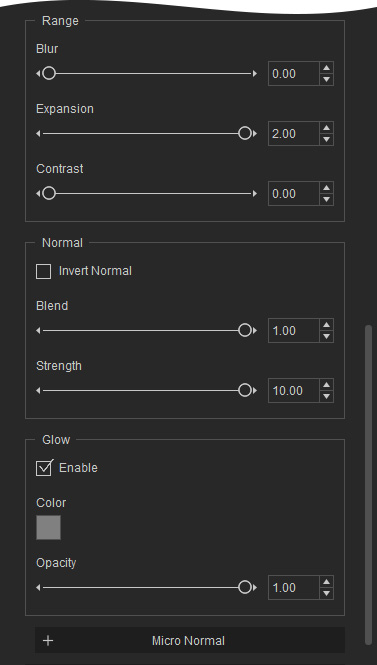Viewport: 377px width, 665px height.
Task: Increase the Expansion value with up arrow
Action: [x=326, y=128]
